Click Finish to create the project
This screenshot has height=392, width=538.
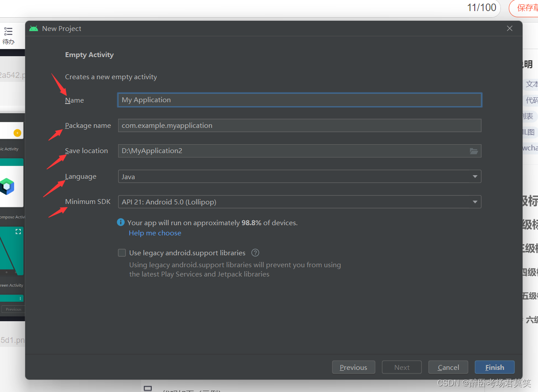point(495,367)
